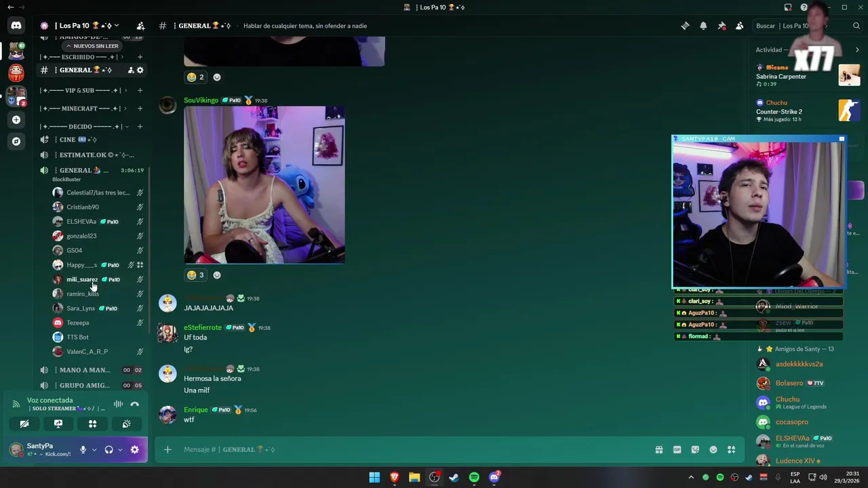Join GRUPO AMIG... voice channel

pos(93,386)
